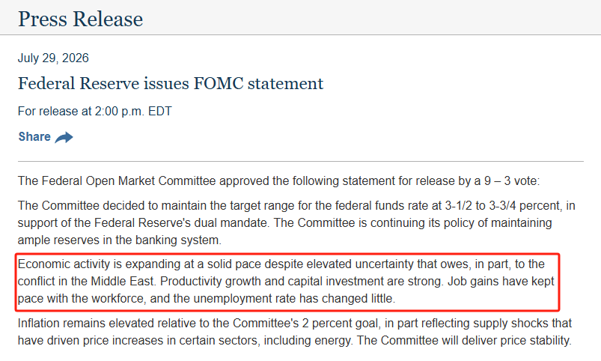Click the unemployment rate phrase
The image size is (601, 361).
pos(244,299)
